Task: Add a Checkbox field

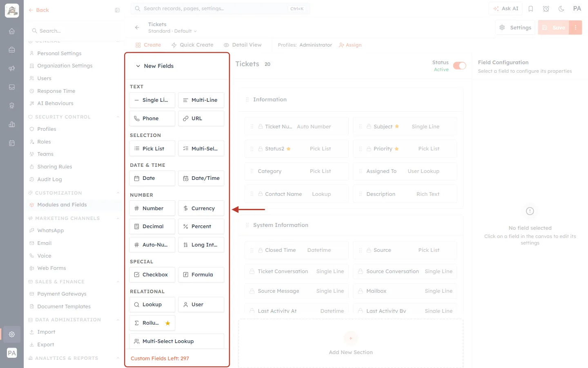Action: 152,275
